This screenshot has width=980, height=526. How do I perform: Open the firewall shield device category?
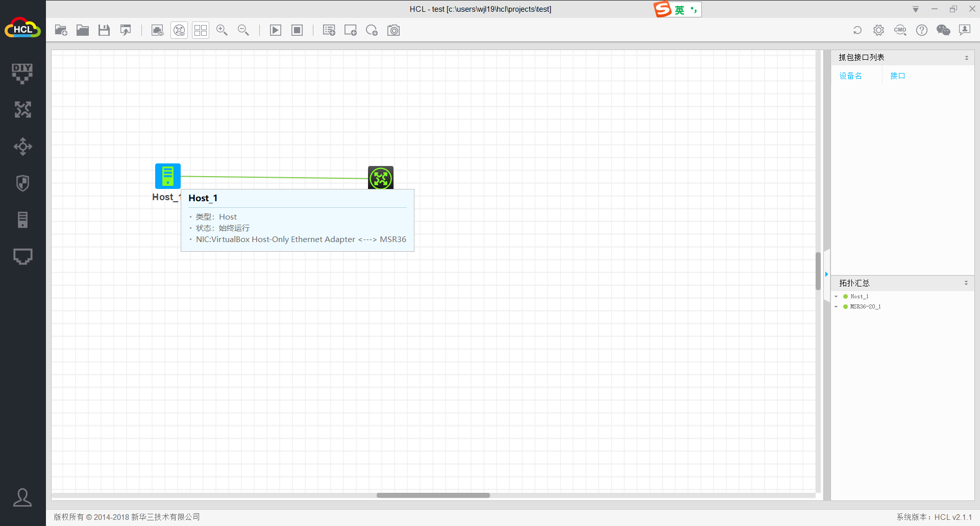22,183
